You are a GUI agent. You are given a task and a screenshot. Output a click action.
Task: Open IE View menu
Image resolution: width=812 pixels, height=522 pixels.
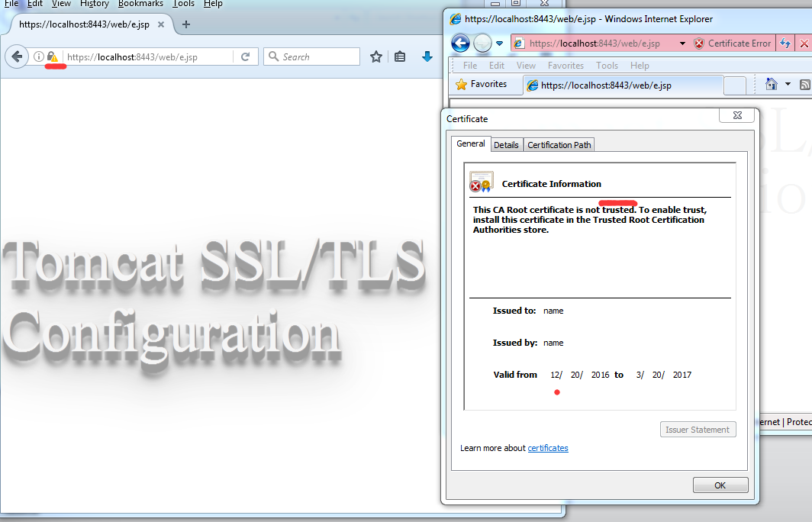point(526,66)
